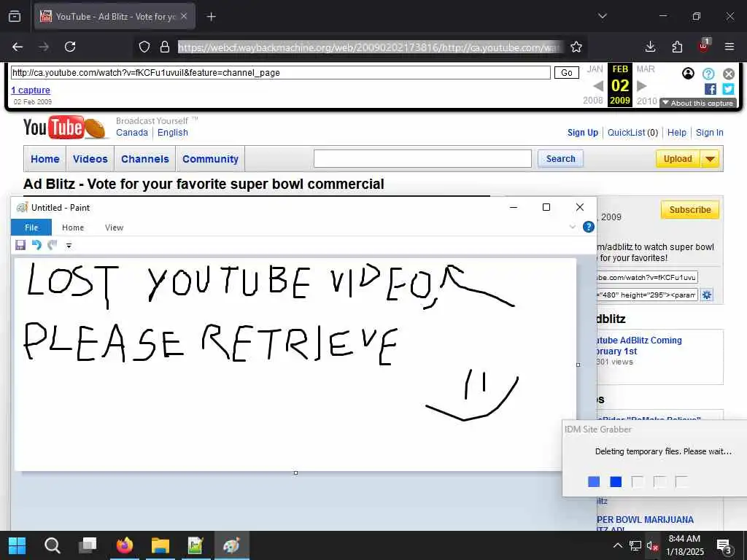Close the YouTube Ad Blitz tab
The height and width of the screenshot is (560, 747).
tap(184, 16)
